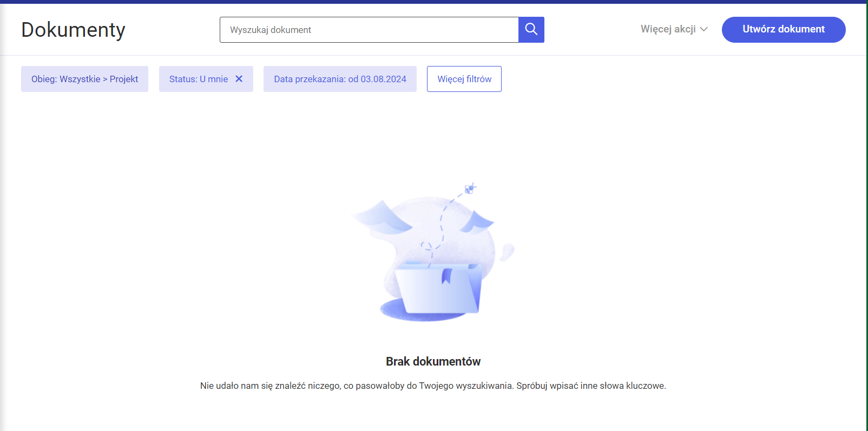The image size is (868, 431).
Task: Click the 'Brak dokumentów' heading text
Action: pyautogui.click(x=433, y=361)
